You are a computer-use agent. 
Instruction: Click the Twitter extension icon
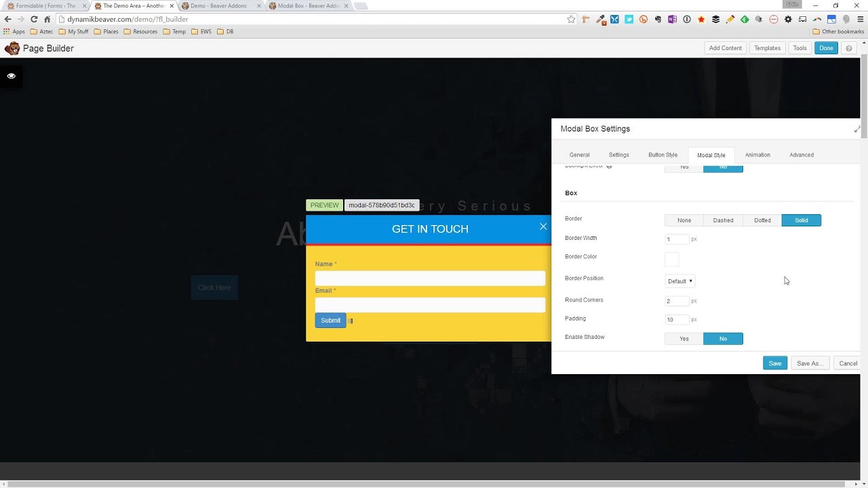click(629, 20)
